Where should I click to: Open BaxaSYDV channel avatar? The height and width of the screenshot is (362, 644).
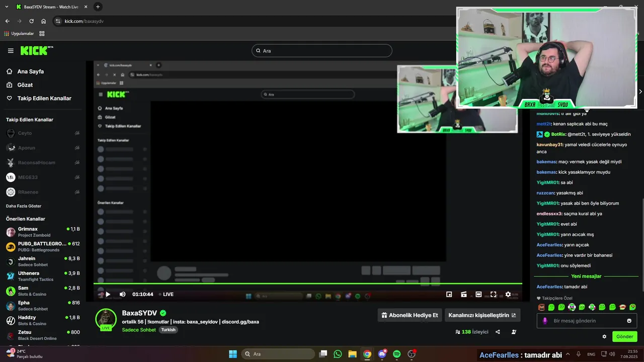[x=106, y=320]
